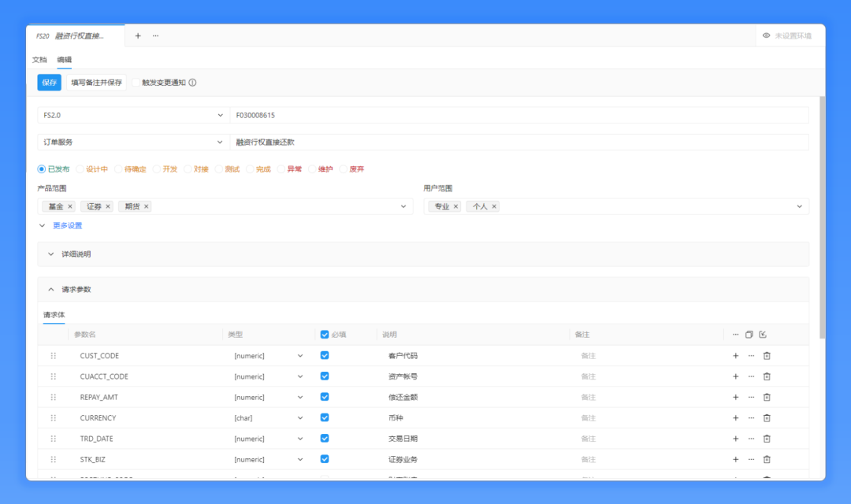Switch to the 文档 tab

[39, 60]
